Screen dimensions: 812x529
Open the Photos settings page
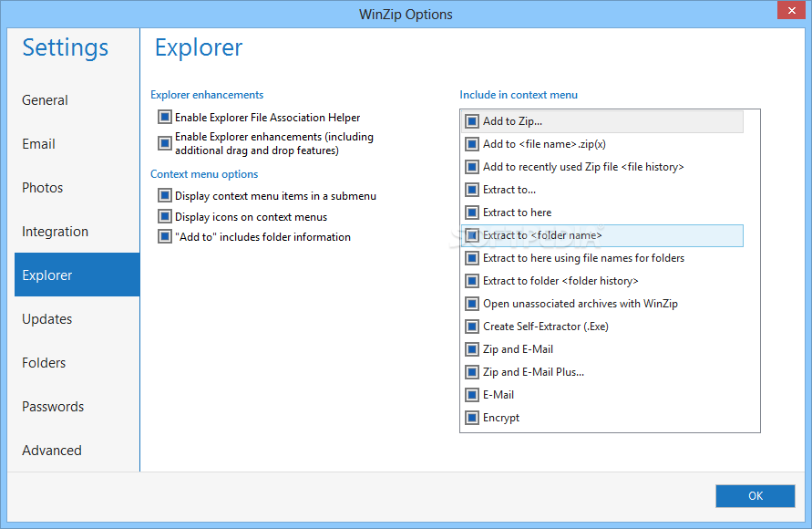pos(77,188)
